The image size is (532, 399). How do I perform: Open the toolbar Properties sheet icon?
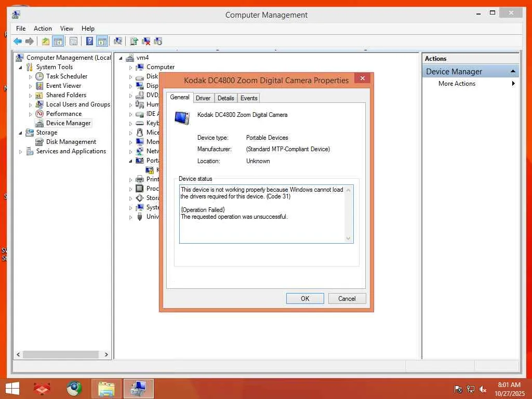(73, 42)
